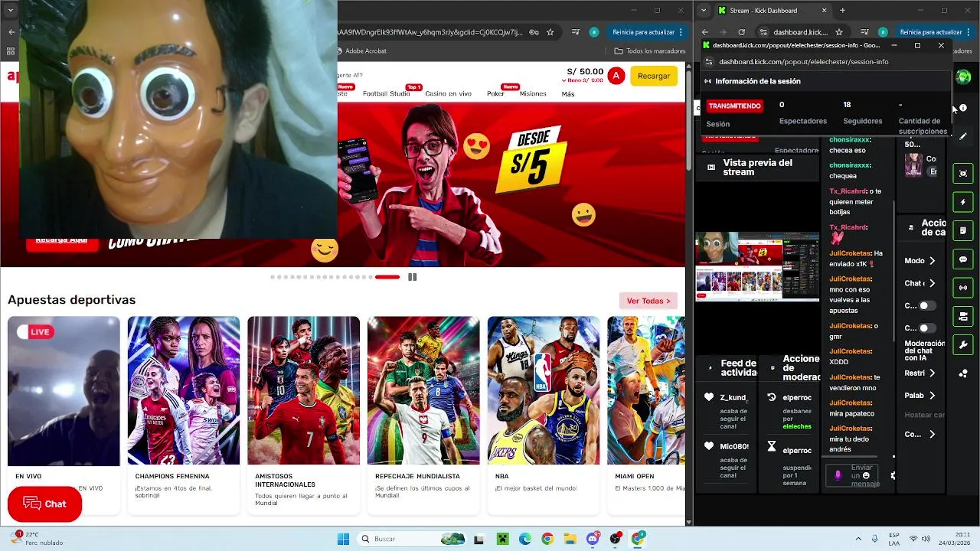Click the chat bubble icon in Kick sidebar
Image resolution: width=980 pixels, height=551 pixels.
pos(963,259)
